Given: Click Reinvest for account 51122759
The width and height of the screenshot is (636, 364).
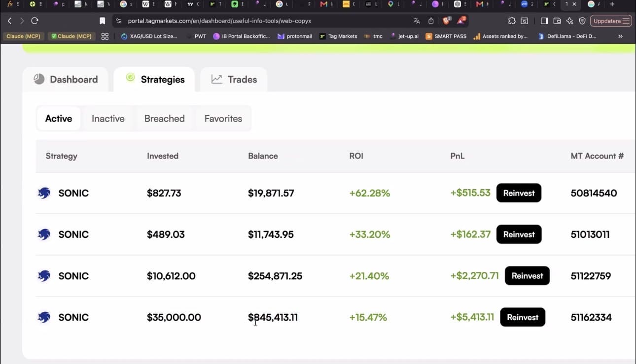Looking at the screenshot, I should [527, 276].
